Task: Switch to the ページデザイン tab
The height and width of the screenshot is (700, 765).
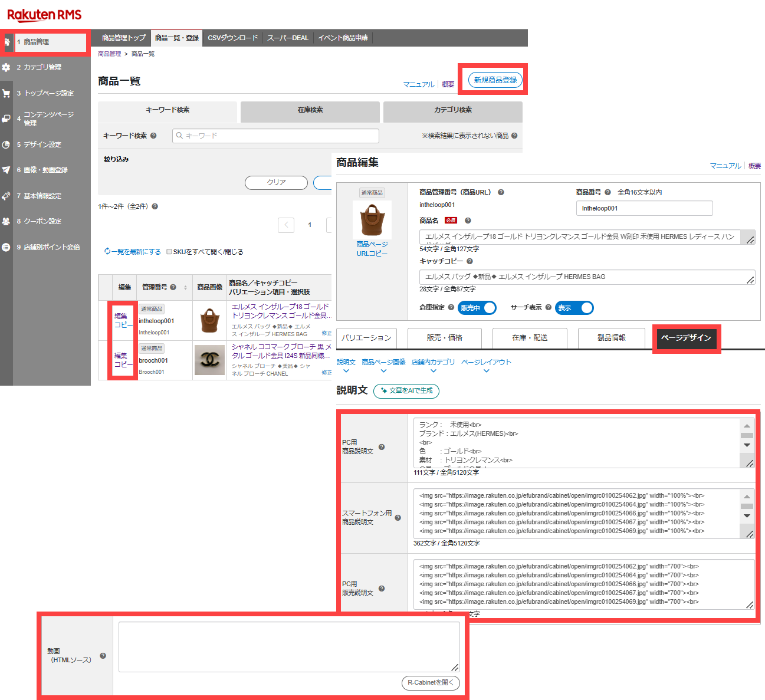Action: pyautogui.click(x=686, y=338)
